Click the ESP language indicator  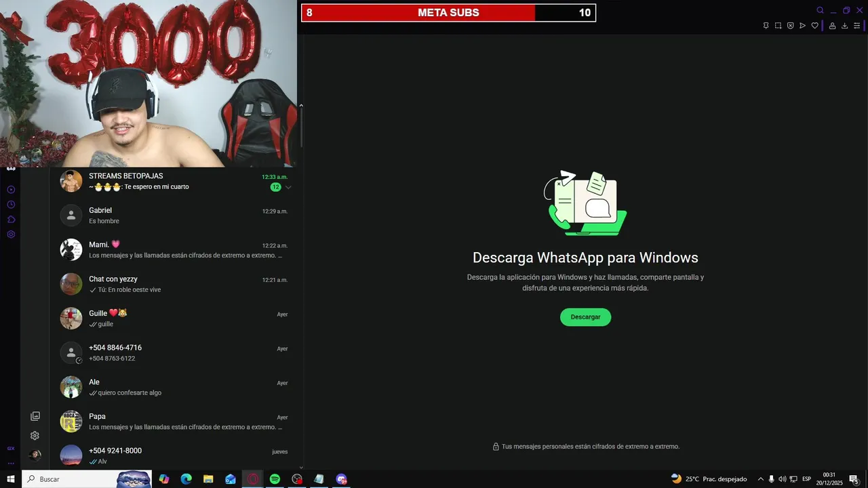click(x=806, y=479)
